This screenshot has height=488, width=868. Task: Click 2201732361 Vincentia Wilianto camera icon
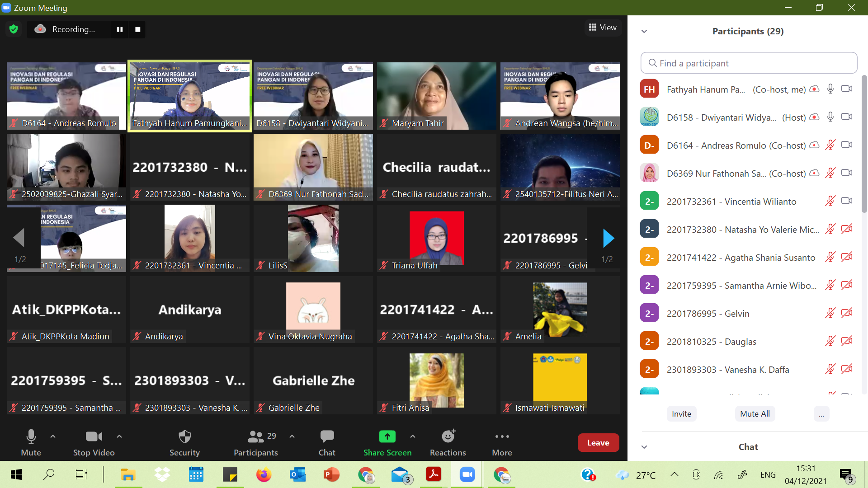(847, 201)
